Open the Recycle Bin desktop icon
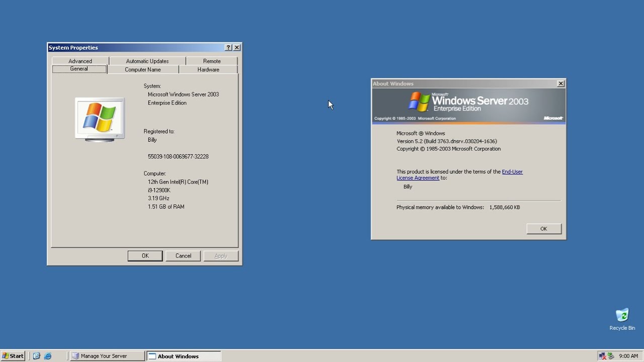The height and width of the screenshot is (362, 644). tap(622, 319)
